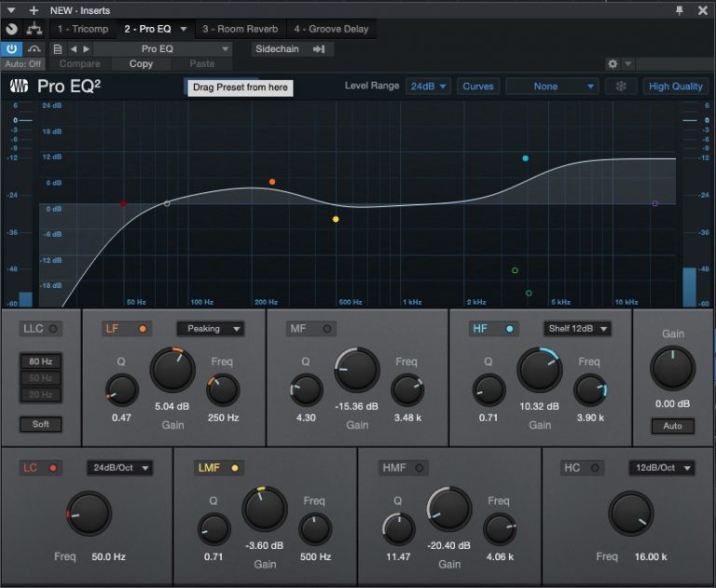The image size is (716, 588).
Task: Switch to the 3 - Room Reverb tab
Action: [241, 29]
